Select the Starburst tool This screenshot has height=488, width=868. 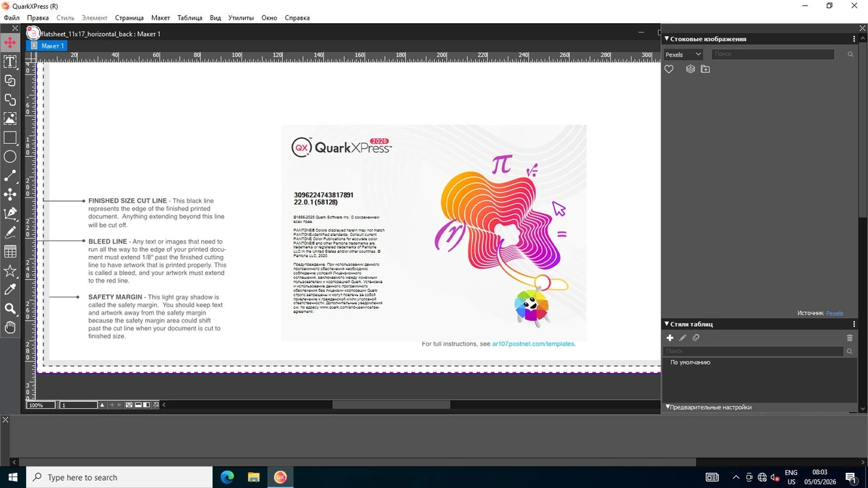tap(10, 270)
